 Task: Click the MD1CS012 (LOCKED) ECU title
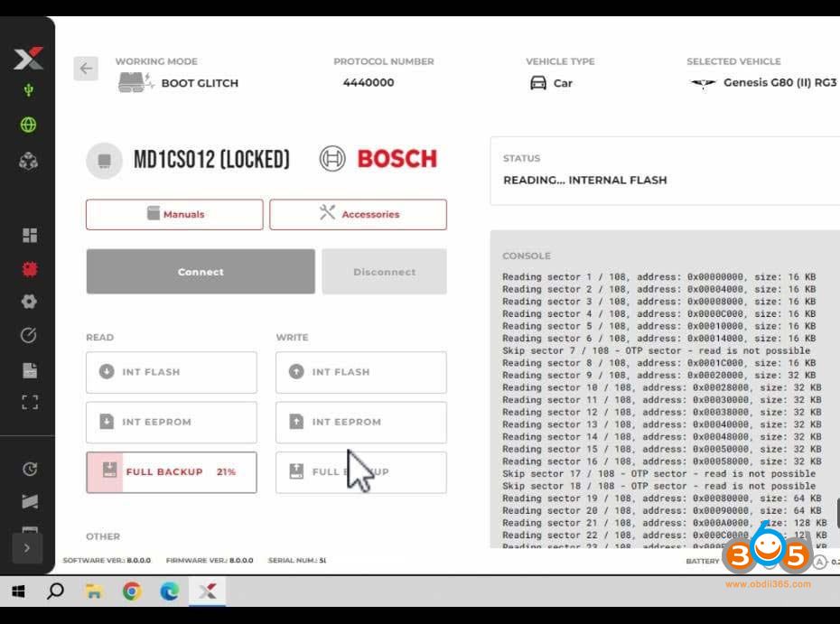[211, 160]
